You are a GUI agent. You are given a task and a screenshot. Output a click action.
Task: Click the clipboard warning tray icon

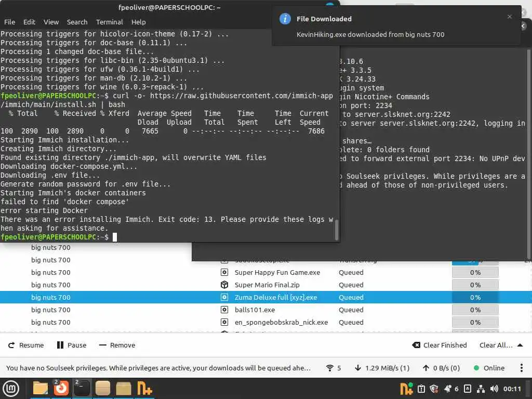(x=421, y=389)
